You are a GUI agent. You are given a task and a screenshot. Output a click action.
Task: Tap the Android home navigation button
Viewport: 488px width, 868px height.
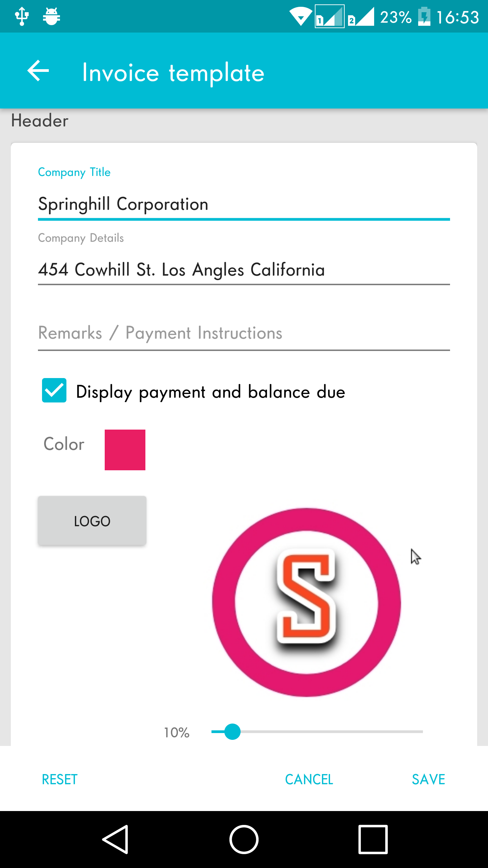(244, 840)
